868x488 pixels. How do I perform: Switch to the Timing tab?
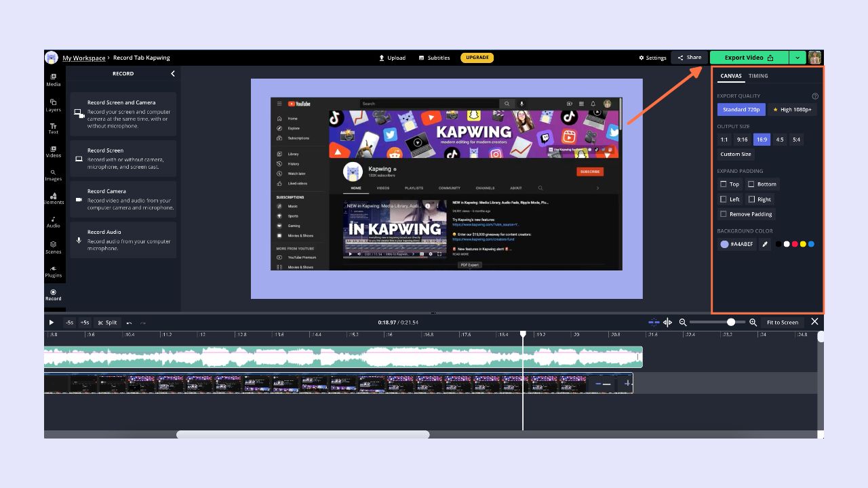pyautogui.click(x=758, y=76)
